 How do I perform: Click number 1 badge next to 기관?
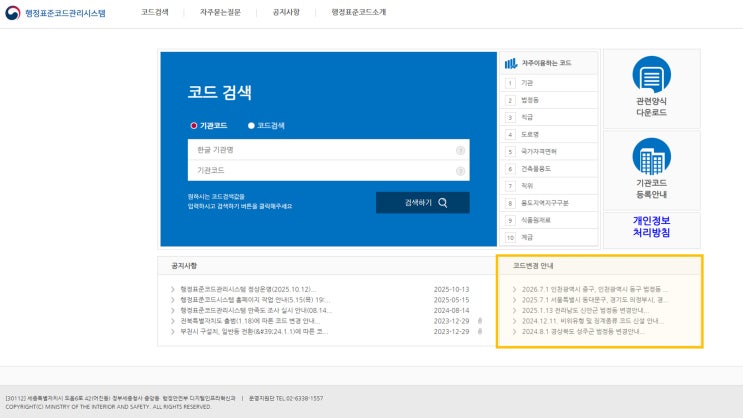510,83
